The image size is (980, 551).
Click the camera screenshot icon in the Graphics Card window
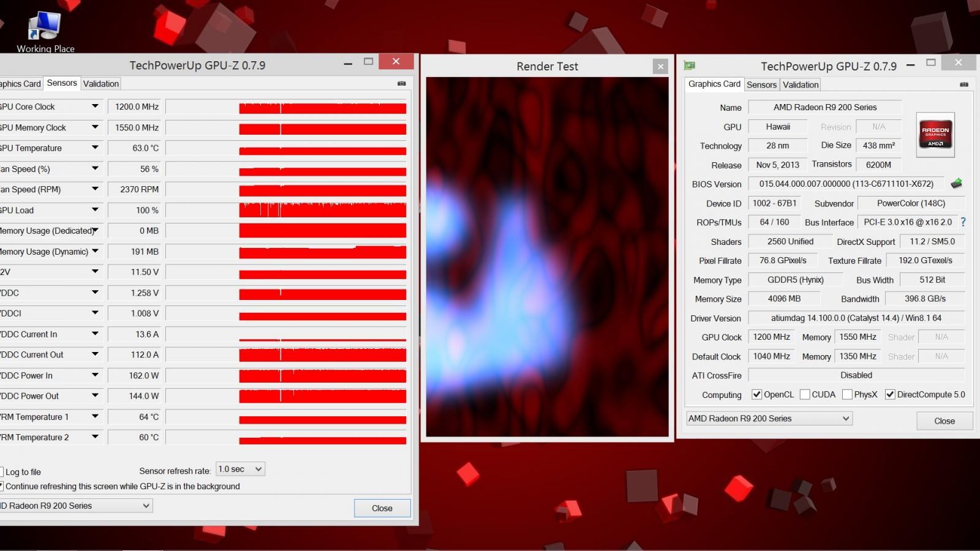(964, 84)
